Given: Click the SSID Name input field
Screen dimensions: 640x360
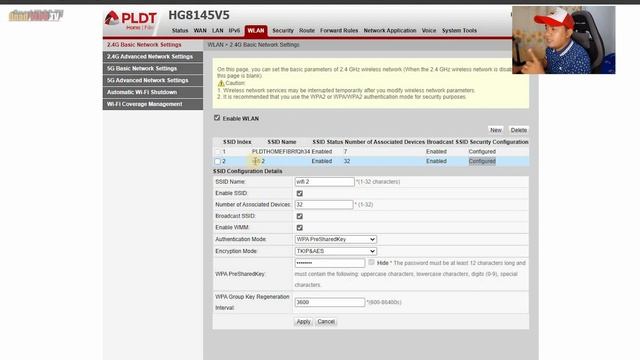Looking at the screenshot, I should click(324, 182).
